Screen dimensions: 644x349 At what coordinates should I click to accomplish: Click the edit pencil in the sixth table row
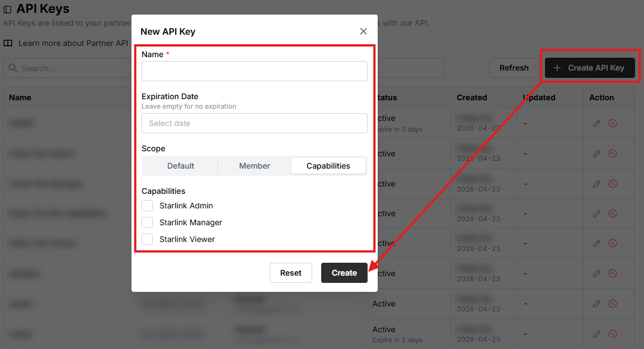[597, 273]
